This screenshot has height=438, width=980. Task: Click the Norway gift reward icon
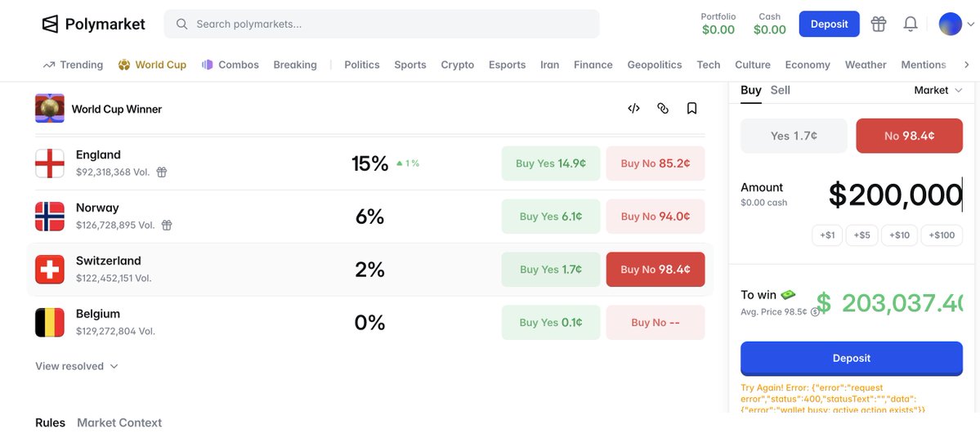pyautogui.click(x=166, y=225)
